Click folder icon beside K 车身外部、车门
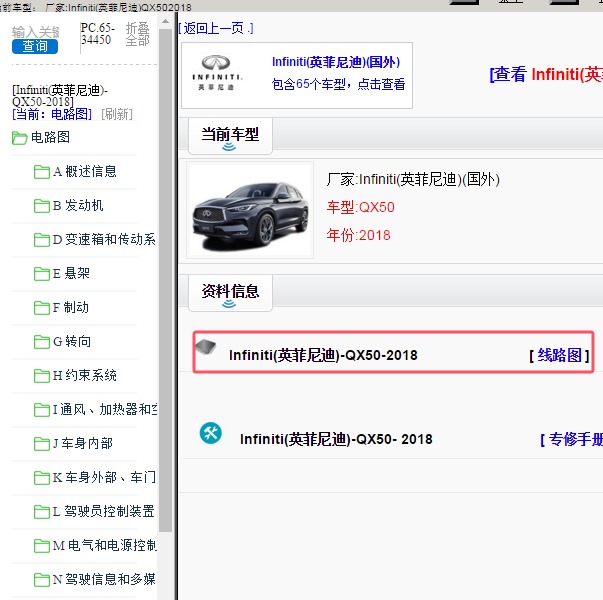This screenshot has height=600, width=603. pyautogui.click(x=42, y=478)
